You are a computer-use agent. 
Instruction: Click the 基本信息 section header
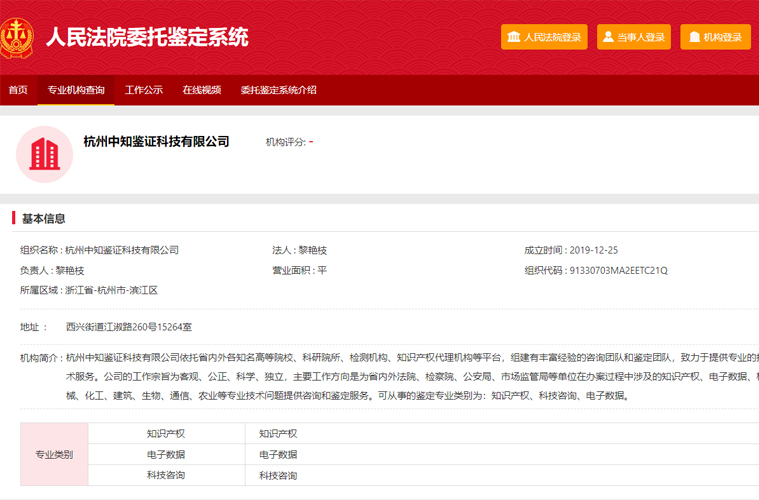pos(44,219)
